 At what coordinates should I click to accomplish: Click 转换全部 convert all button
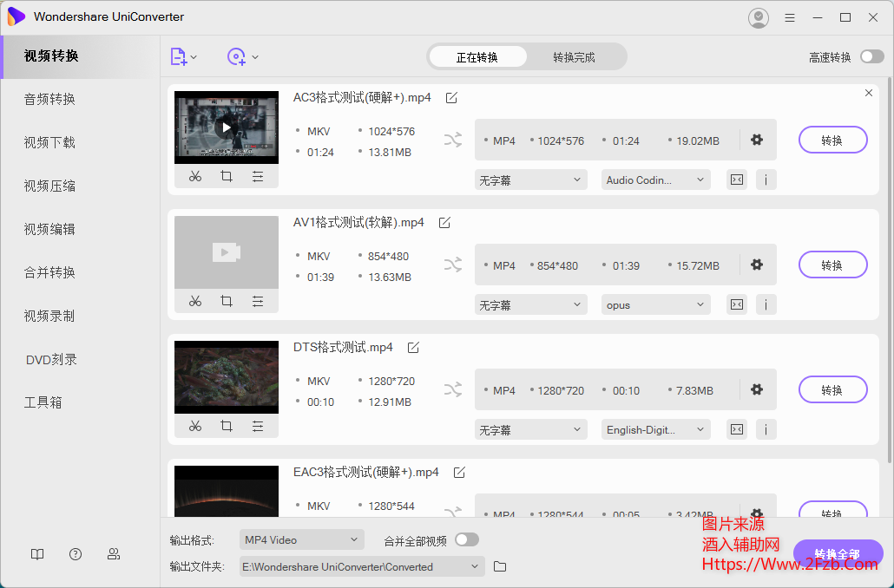(x=838, y=554)
